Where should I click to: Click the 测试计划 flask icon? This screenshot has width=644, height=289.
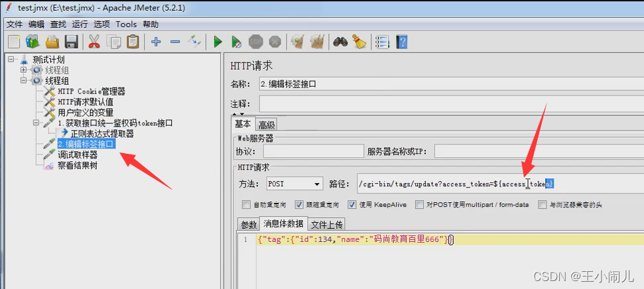point(25,60)
